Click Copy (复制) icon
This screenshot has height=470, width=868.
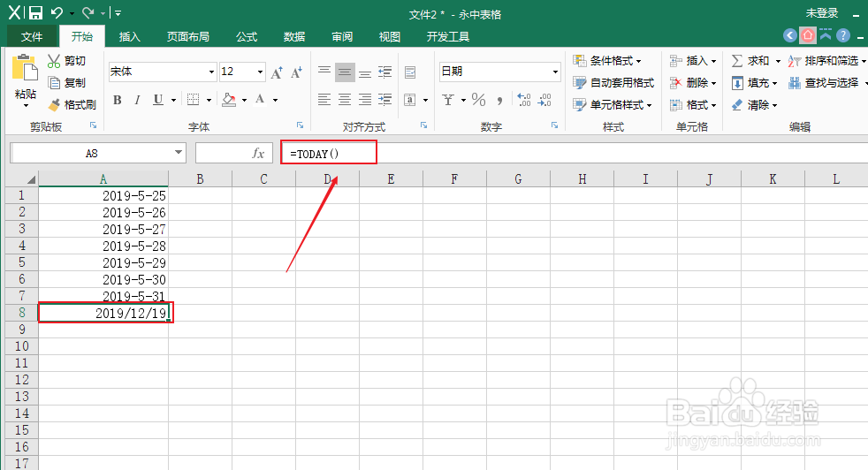tap(54, 82)
